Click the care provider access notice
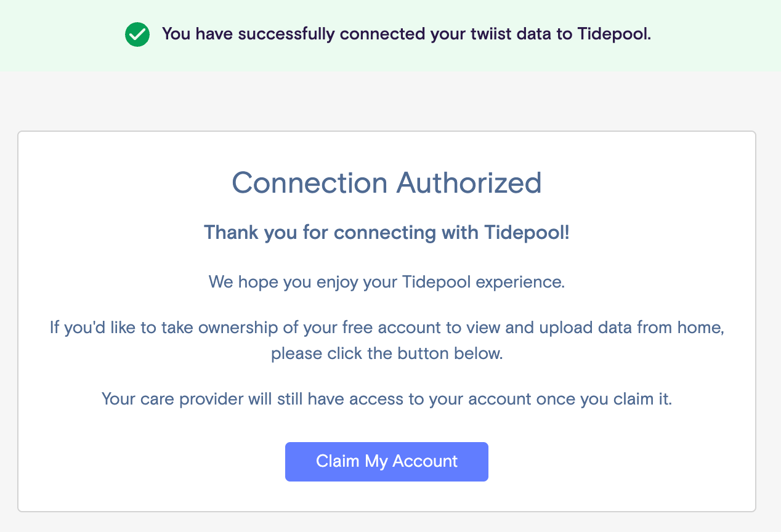 (387, 399)
